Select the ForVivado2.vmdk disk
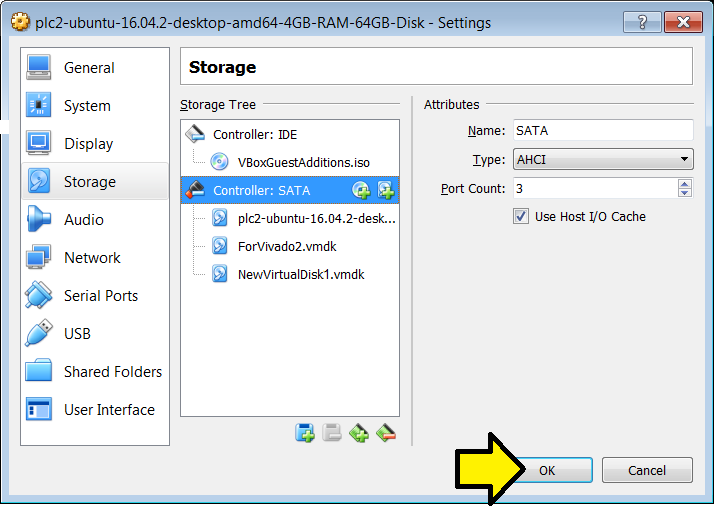The width and height of the screenshot is (714, 527). (x=287, y=246)
